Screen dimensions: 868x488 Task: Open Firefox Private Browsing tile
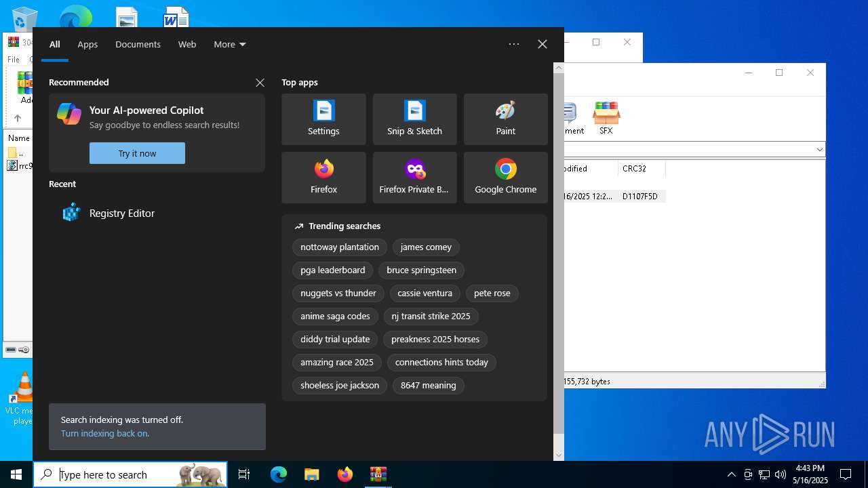(x=414, y=178)
